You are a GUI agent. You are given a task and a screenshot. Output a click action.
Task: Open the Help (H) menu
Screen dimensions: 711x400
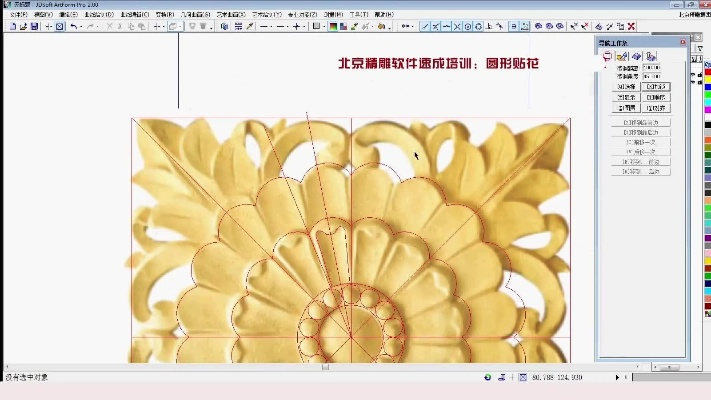(384, 15)
